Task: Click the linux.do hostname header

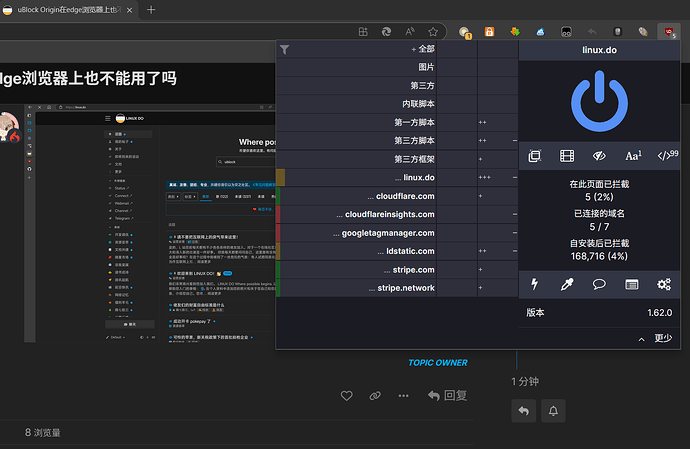Action: pyautogui.click(x=599, y=50)
